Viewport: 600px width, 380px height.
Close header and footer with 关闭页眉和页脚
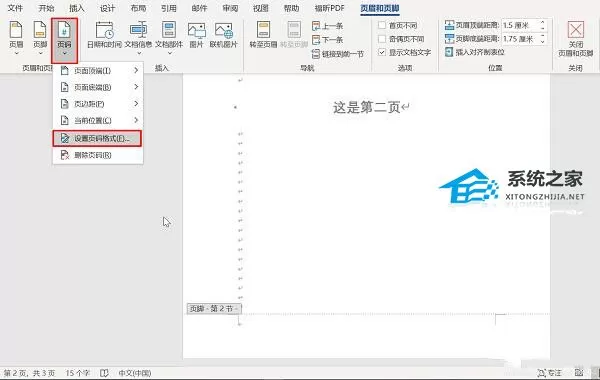[576, 39]
